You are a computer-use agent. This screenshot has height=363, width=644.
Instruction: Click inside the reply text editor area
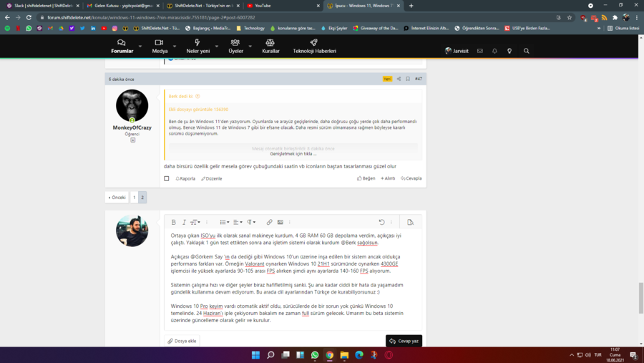click(293, 278)
